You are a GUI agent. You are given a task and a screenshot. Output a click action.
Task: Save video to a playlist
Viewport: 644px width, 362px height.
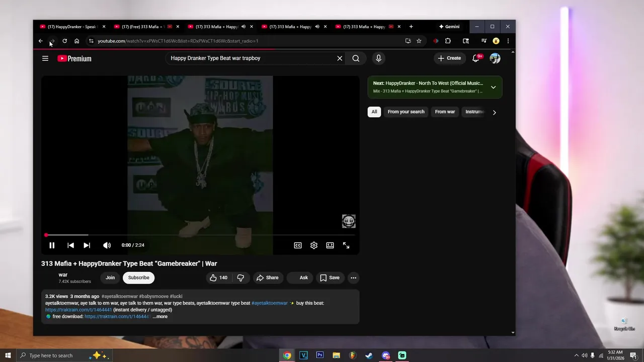pyautogui.click(x=330, y=278)
